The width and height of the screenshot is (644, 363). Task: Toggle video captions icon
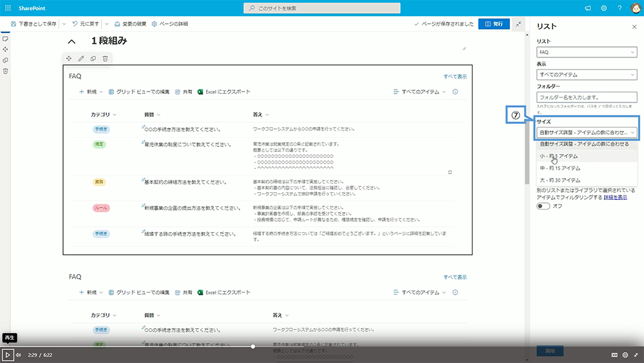click(x=614, y=355)
